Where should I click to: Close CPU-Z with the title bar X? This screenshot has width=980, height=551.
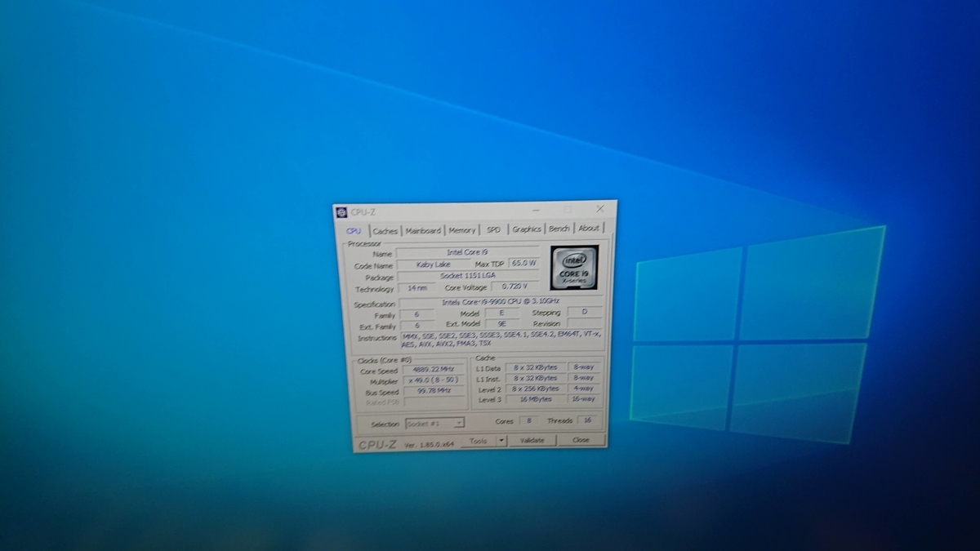click(600, 209)
